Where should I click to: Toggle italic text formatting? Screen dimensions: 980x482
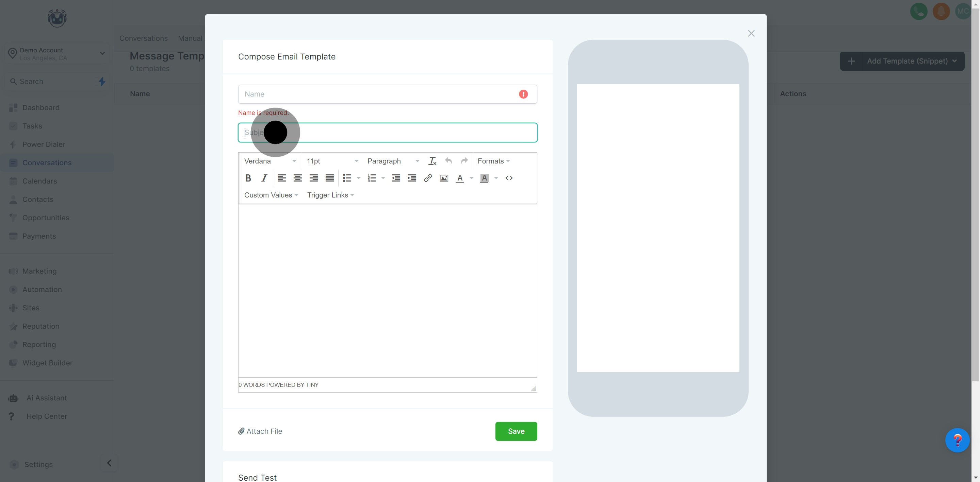click(x=264, y=178)
